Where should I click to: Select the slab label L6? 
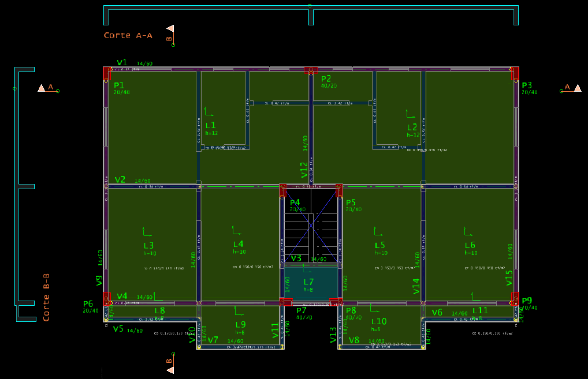click(x=470, y=245)
